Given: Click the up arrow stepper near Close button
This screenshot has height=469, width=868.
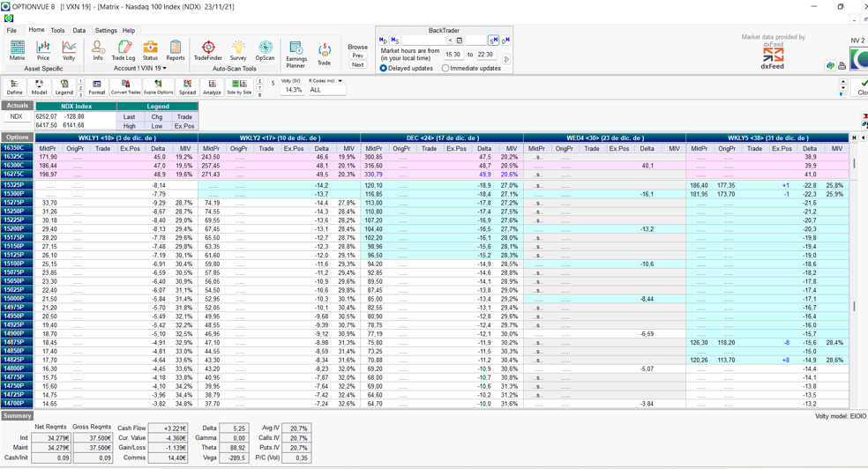Looking at the screenshot, I should pyautogui.click(x=843, y=81).
